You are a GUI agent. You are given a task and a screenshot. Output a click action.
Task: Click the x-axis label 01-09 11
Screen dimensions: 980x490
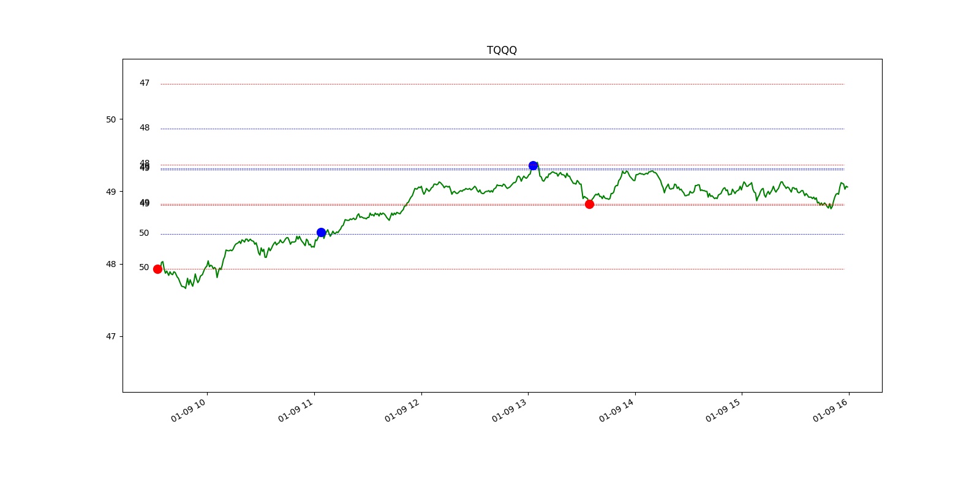(296, 410)
